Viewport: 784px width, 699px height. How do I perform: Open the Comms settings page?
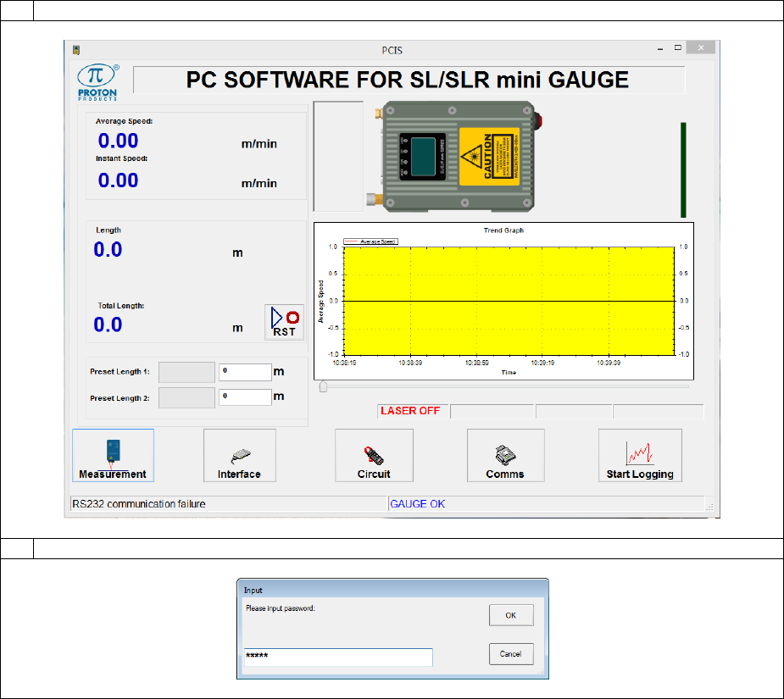click(505, 456)
